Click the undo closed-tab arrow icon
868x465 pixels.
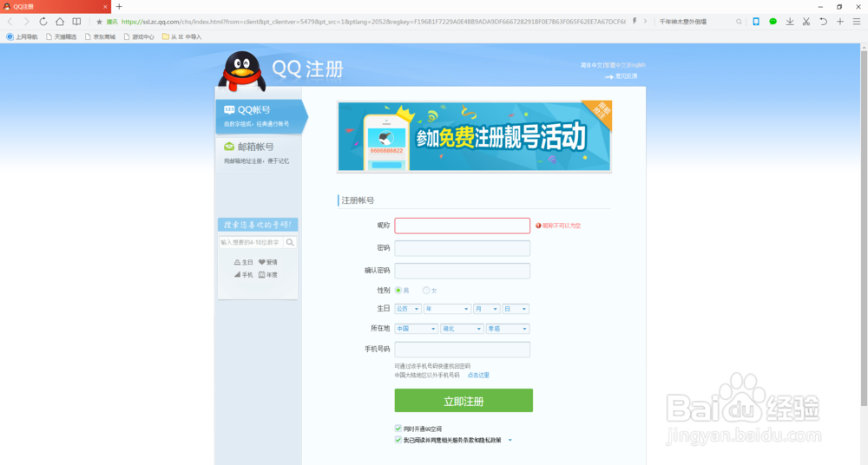[823, 22]
